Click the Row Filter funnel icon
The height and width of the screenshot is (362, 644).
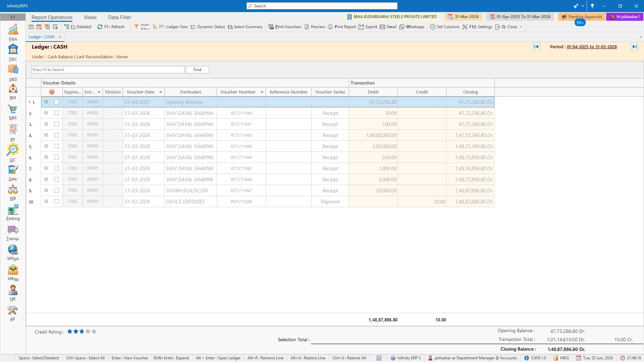137,27
